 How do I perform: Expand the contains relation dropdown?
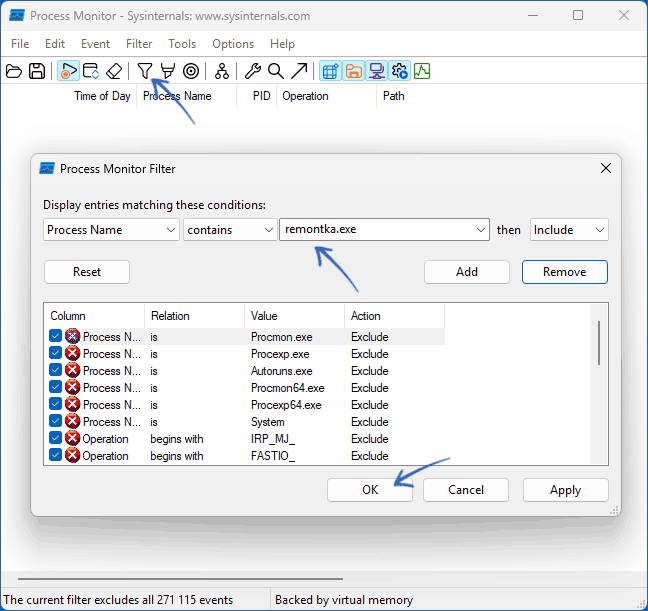[230, 230]
